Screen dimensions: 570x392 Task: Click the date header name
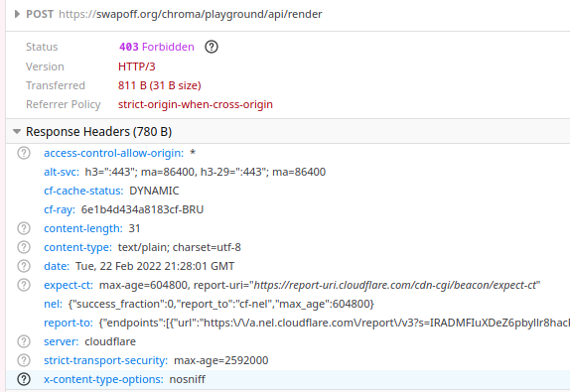57,266
